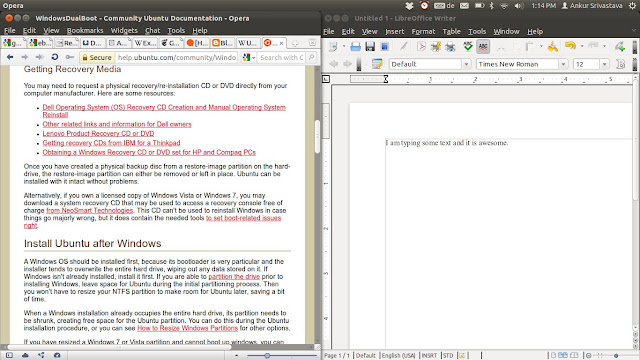Toggle INSRT mode in Writer status bar
The width and height of the screenshot is (640, 360).
click(x=429, y=356)
